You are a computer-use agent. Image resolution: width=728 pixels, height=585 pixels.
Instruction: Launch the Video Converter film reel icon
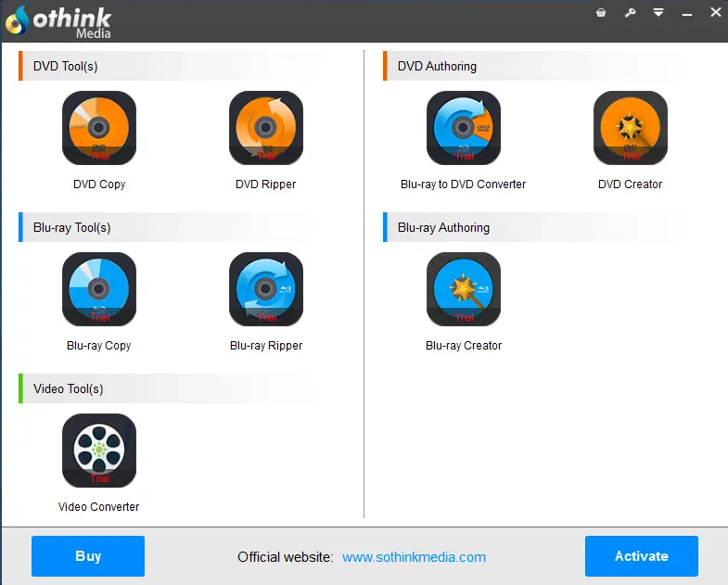99,451
